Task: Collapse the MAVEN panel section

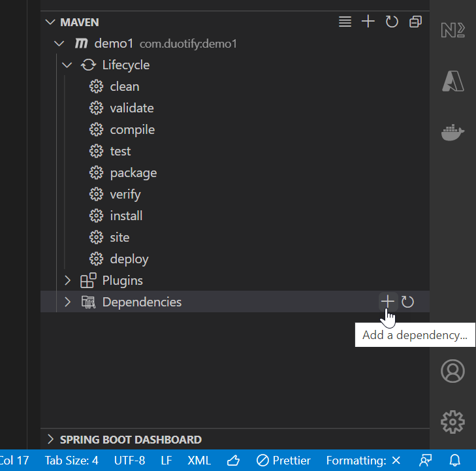Action: pos(50,22)
